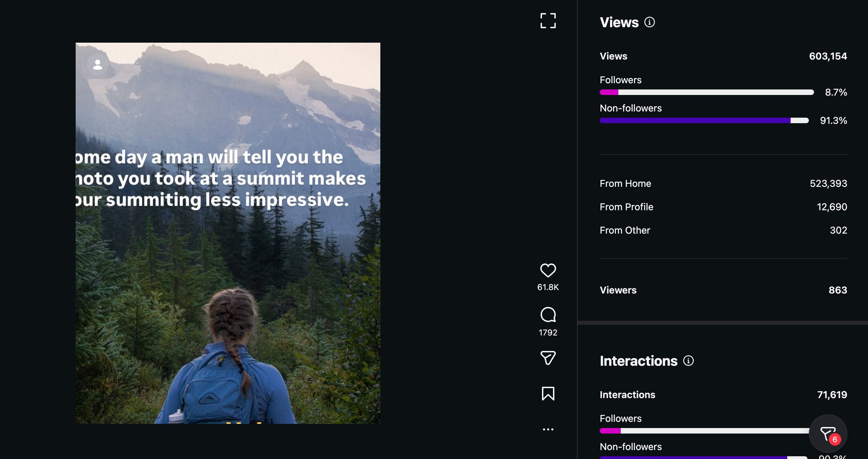This screenshot has width=868, height=459.
Task: Like the post with the heart icon
Action: point(548,270)
